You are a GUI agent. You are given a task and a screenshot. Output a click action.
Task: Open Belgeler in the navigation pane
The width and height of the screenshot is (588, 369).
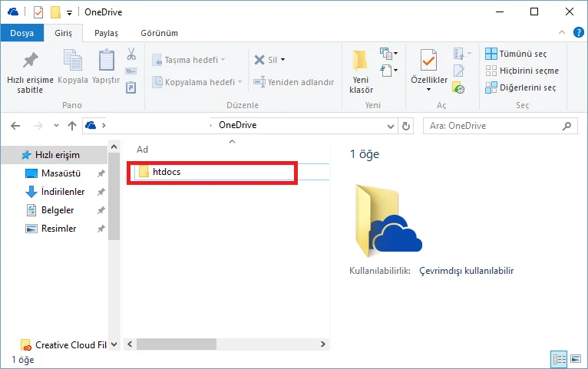coord(58,210)
